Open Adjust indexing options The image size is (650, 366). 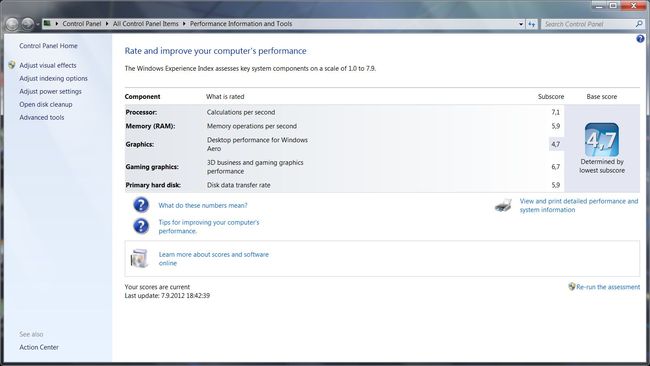pyautogui.click(x=53, y=78)
